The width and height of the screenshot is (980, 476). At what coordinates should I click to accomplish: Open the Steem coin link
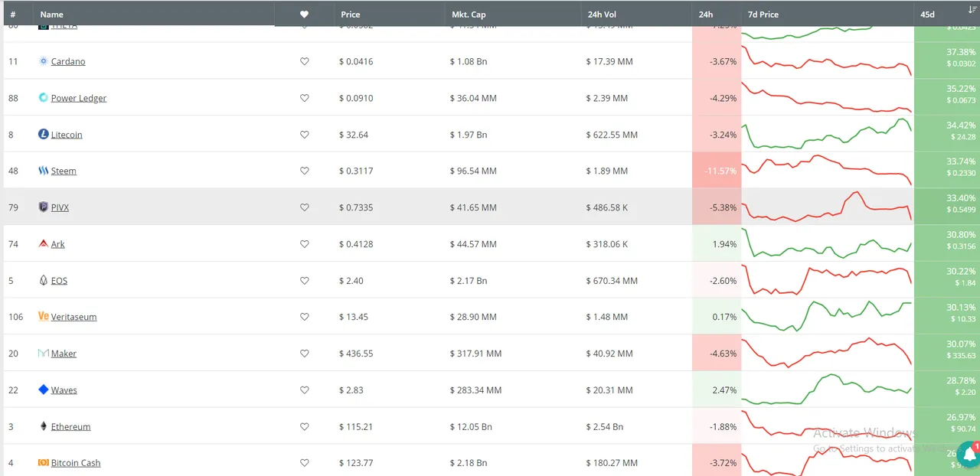(64, 171)
